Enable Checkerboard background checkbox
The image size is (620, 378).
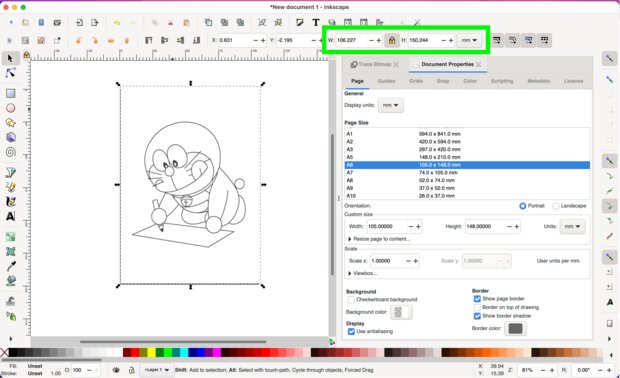(x=351, y=300)
